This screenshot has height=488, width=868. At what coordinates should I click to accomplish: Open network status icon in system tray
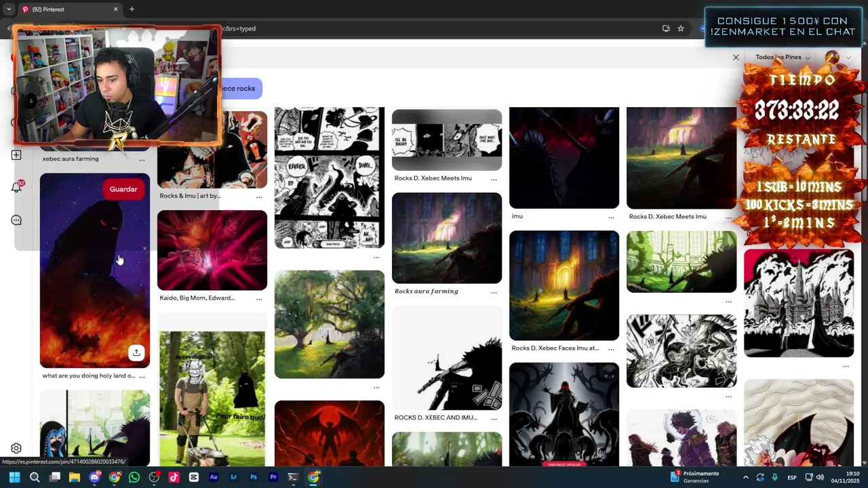809,477
